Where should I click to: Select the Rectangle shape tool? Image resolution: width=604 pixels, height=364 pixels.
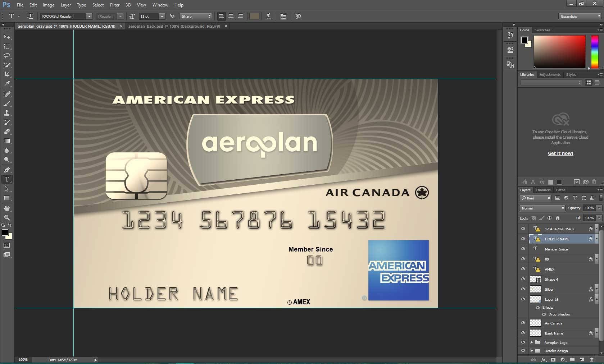(x=7, y=198)
